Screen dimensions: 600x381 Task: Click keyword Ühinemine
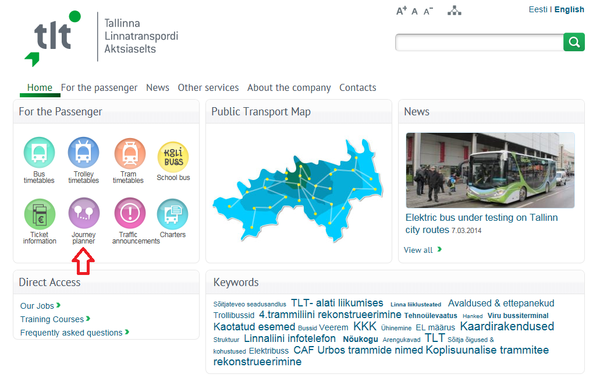(396, 328)
